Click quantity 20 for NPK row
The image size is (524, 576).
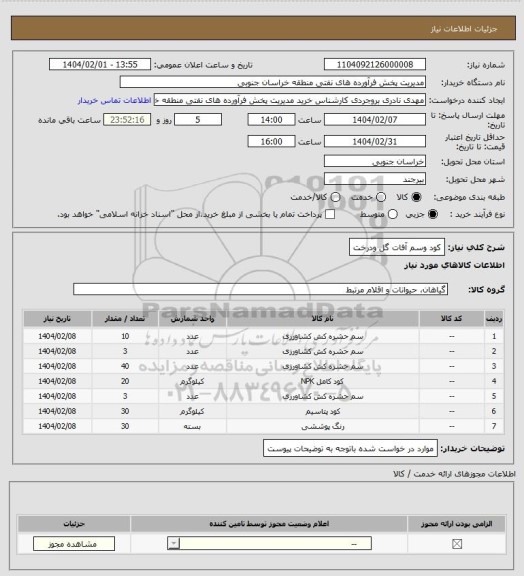(x=125, y=381)
